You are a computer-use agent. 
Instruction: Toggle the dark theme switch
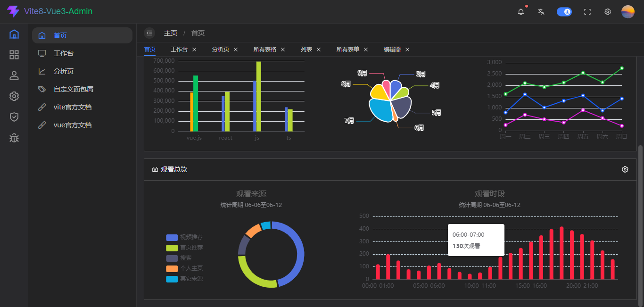pyautogui.click(x=564, y=12)
